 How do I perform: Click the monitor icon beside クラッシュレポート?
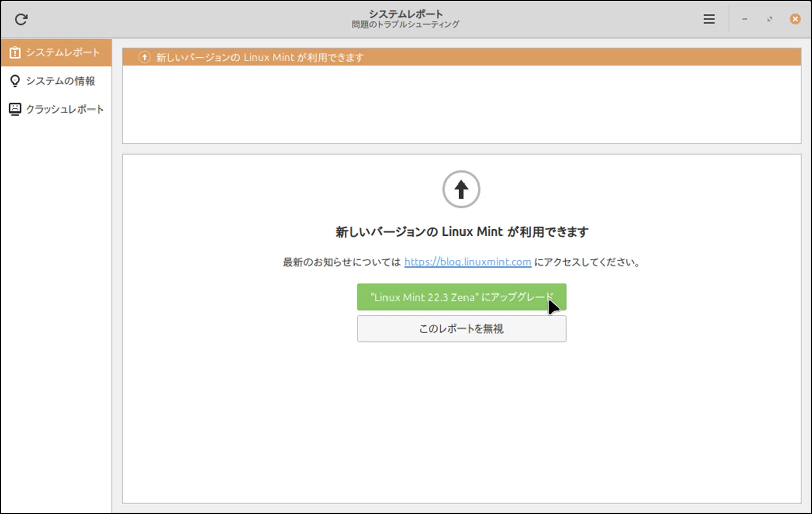point(15,109)
